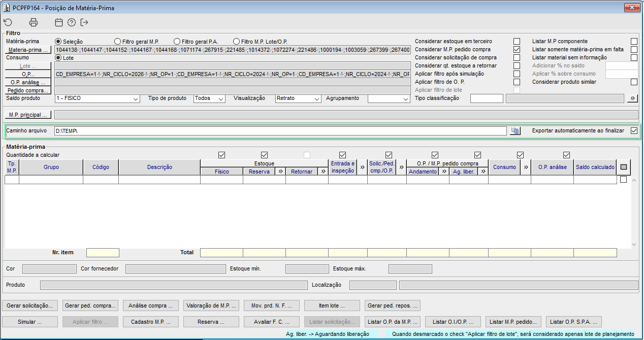Uncheck Considerar M.P. pedido compra

[517, 49]
